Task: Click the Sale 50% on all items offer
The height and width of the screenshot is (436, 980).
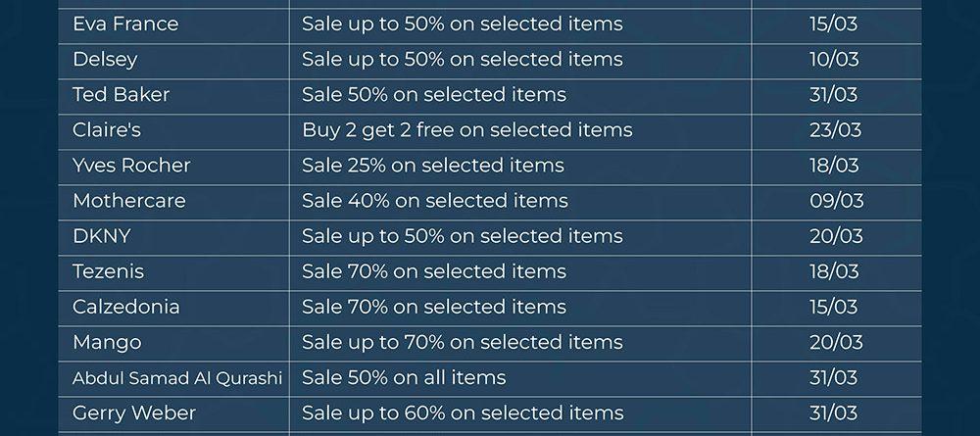Action: (x=404, y=377)
